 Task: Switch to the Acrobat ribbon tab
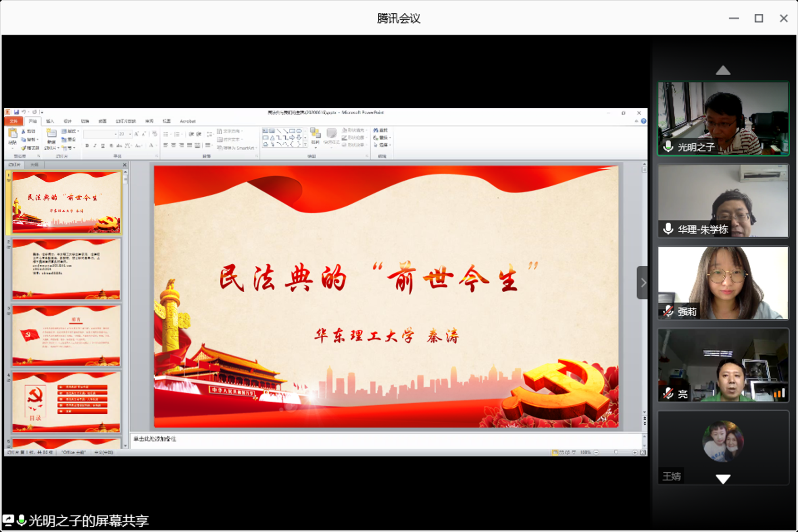[x=188, y=122]
